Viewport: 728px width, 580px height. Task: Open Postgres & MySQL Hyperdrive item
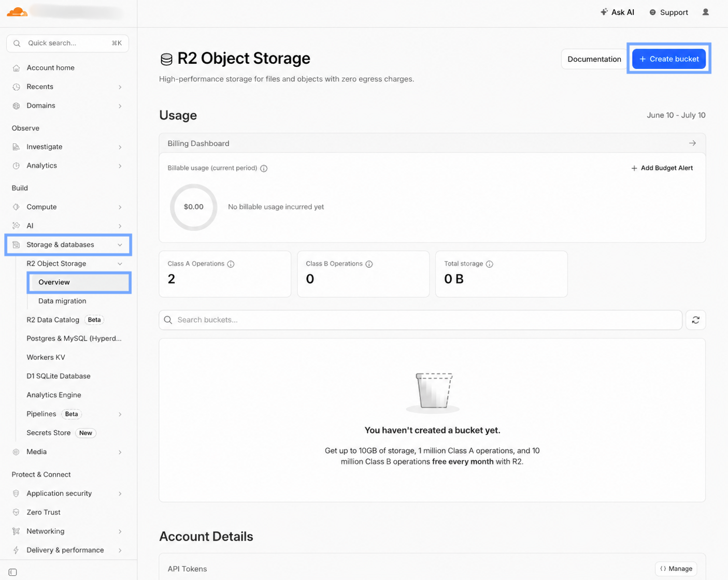click(x=74, y=338)
